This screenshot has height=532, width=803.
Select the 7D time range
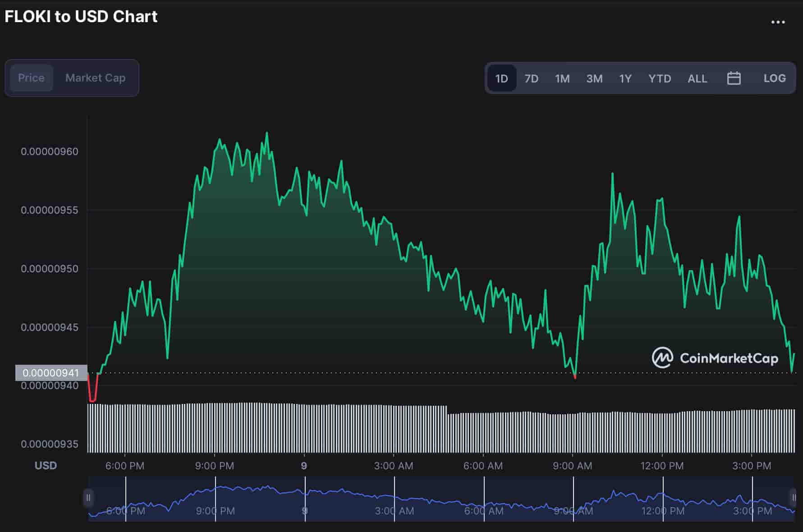coord(531,78)
